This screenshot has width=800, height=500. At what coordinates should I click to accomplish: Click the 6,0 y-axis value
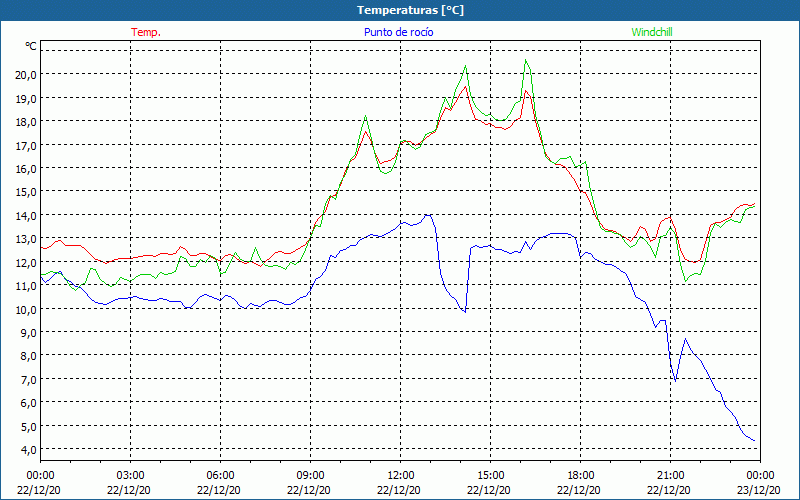29,403
